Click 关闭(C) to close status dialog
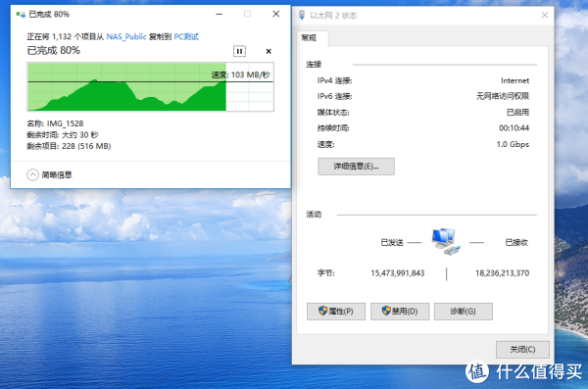 [522, 350]
